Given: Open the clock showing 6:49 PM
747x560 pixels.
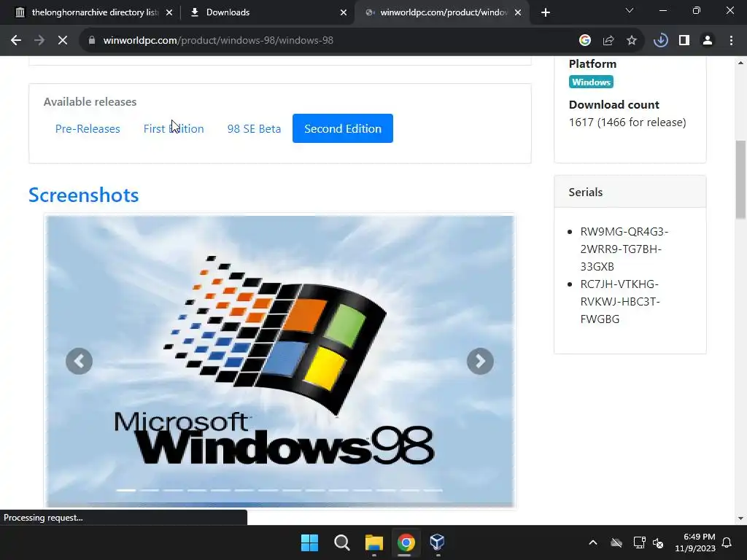Looking at the screenshot, I should pos(695,542).
